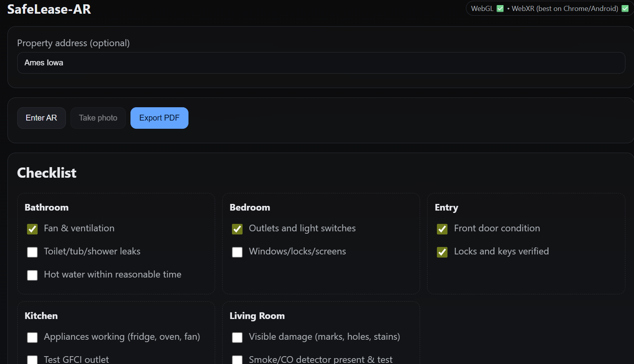Check Visible damage in Living Room
This screenshot has height=364, width=634.
pyautogui.click(x=237, y=337)
